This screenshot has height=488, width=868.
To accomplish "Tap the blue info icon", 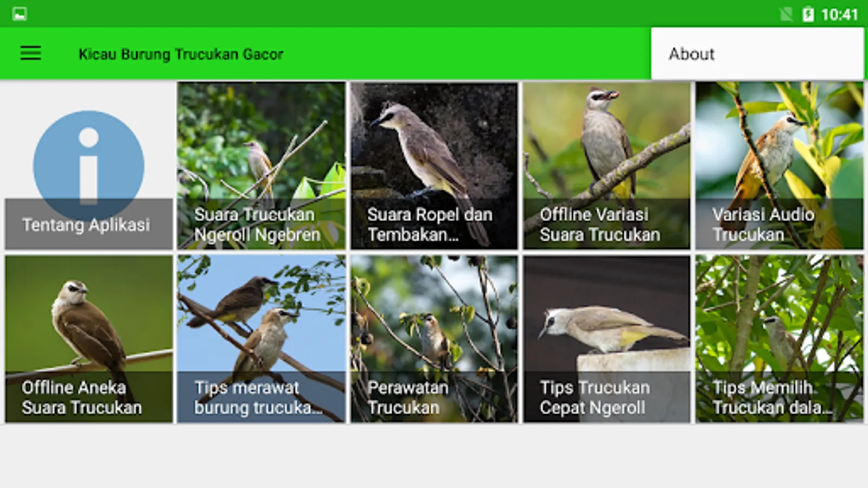I will 88,165.
